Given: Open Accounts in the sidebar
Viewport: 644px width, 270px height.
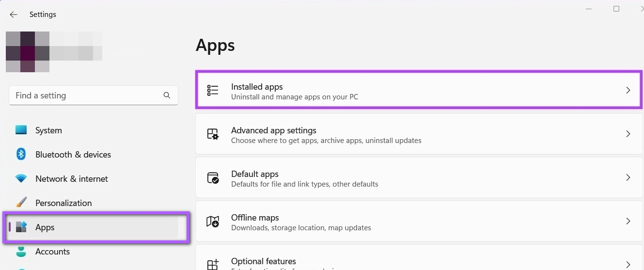Looking at the screenshot, I should [x=93, y=252].
